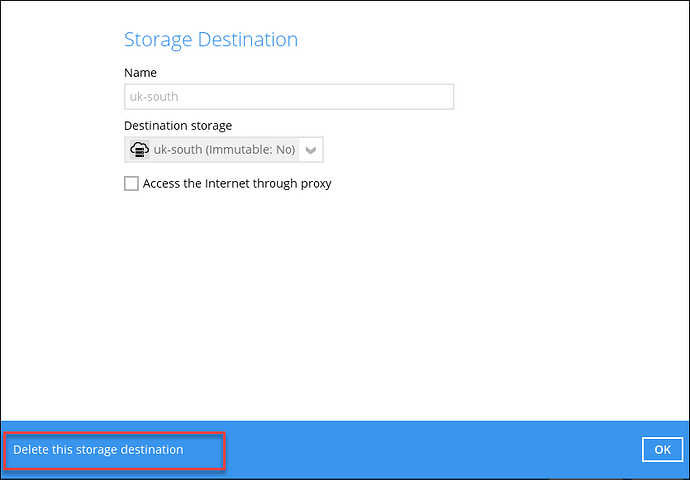Open the uk-south (Immutable: No) combo box
Image resolution: width=690 pixels, height=480 pixels.
pyautogui.click(x=223, y=150)
